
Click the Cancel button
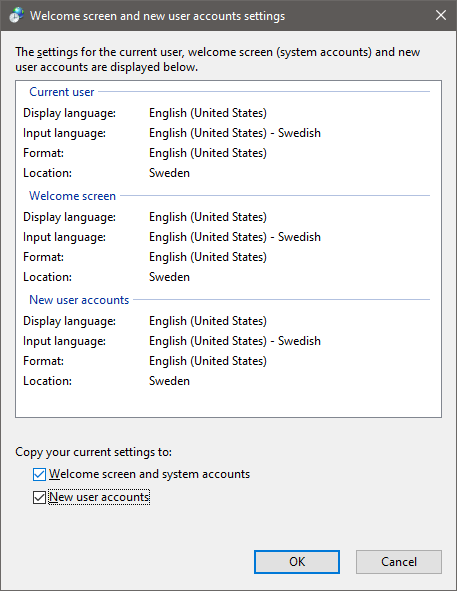click(399, 562)
